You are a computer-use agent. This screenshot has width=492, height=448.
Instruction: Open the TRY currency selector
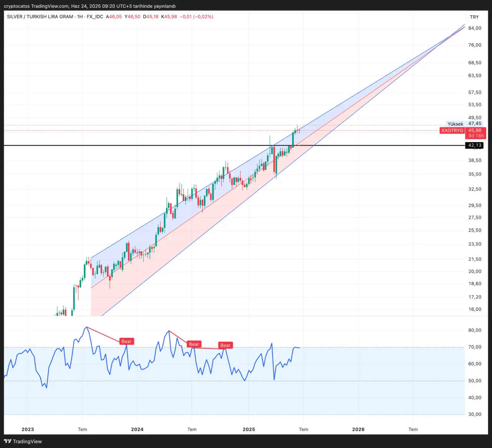[x=474, y=17]
